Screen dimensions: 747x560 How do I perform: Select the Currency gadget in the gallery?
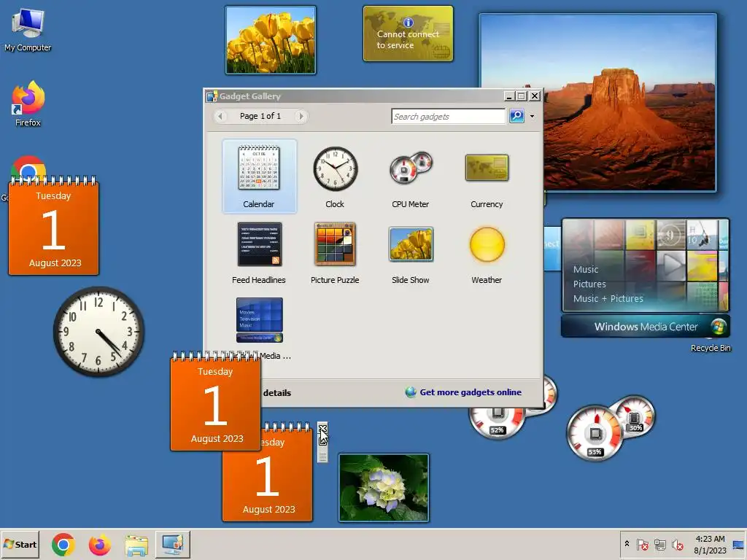click(487, 176)
